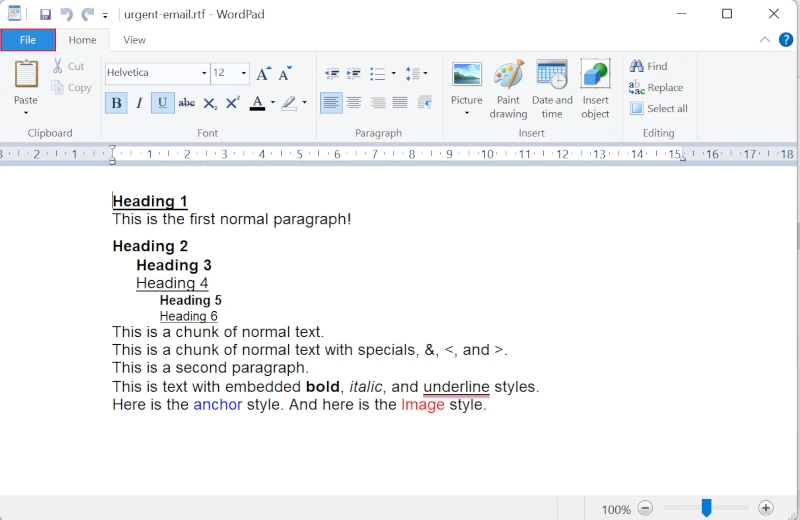The height and width of the screenshot is (520, 800).
Task: Choose Select all in Editing group
Action: point(659,109)
